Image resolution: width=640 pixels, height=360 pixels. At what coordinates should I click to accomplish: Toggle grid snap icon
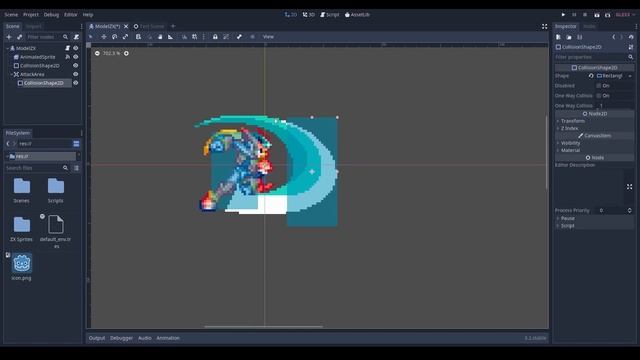195,37
